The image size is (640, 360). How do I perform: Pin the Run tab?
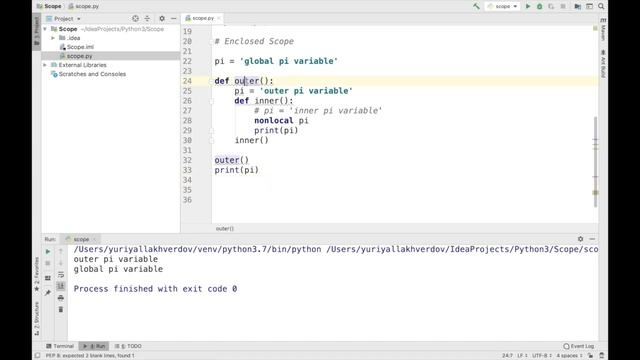[x=48, y=292]
